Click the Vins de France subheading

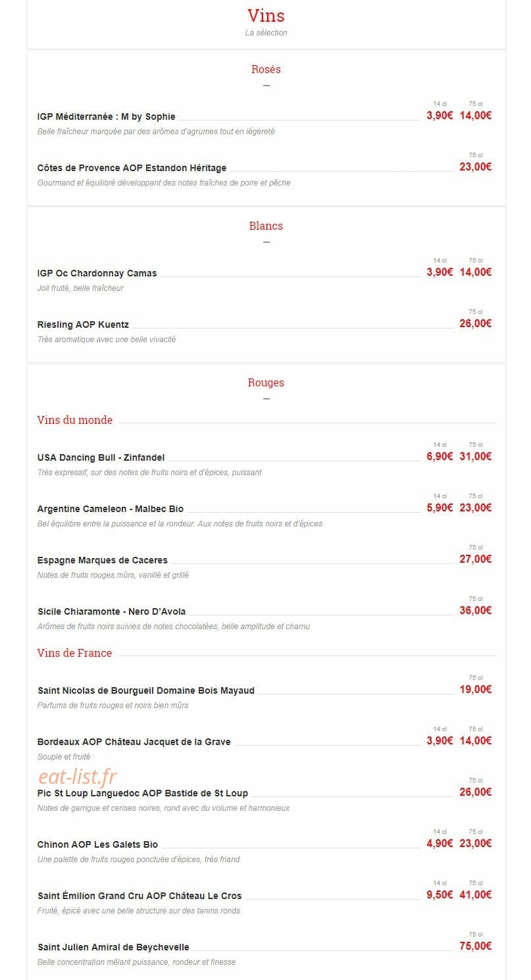(x=74, y=653)
